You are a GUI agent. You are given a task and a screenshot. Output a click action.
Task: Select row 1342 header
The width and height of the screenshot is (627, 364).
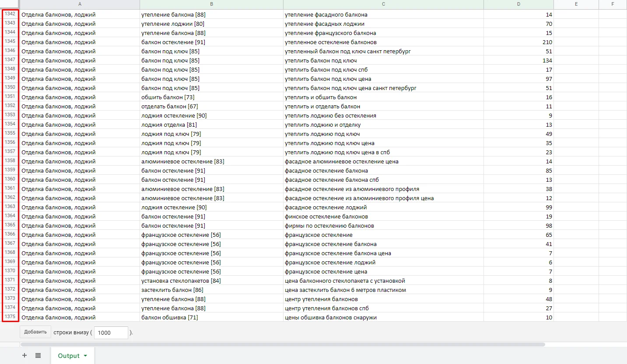(10, 14)
